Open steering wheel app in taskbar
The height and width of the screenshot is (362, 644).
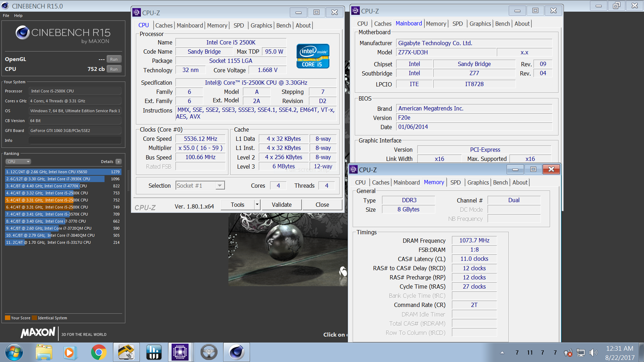(209, 352)
